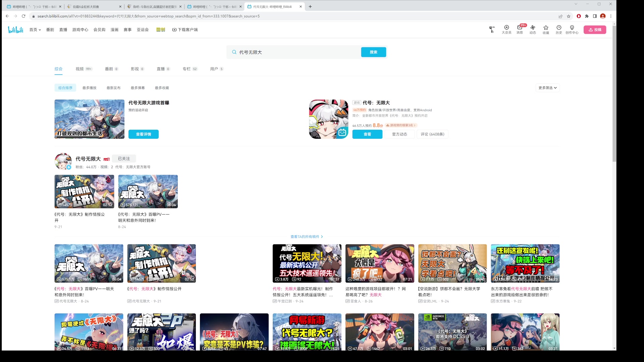Viewport: 644px width, 362px height.
Task: Click 官方动态 button
Action: click(x=399, y=134)
